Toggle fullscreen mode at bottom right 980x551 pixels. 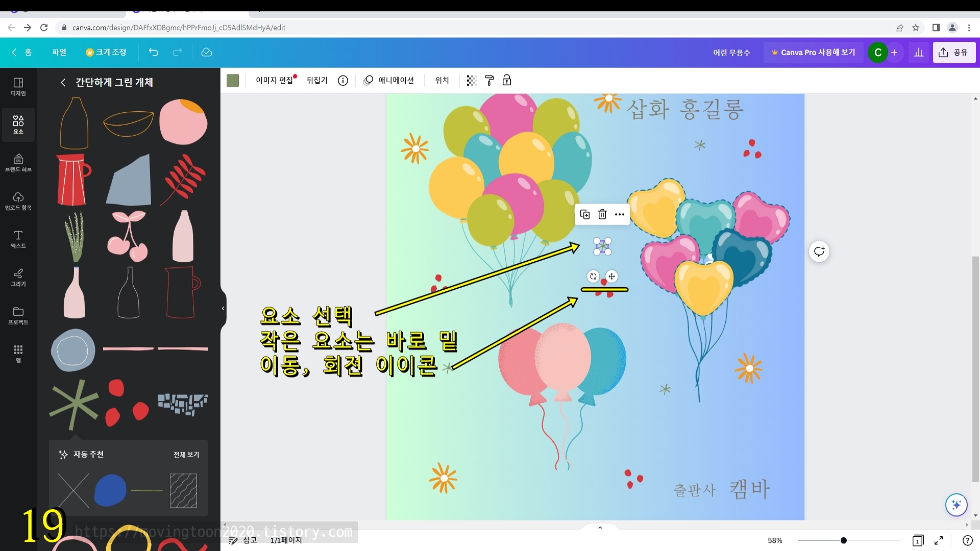point(939,540)
